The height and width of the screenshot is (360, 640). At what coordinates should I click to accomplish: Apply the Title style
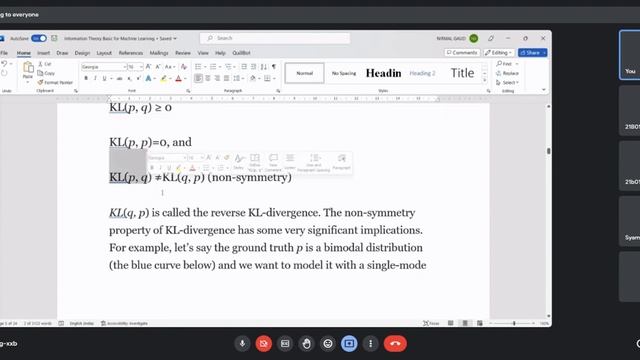pos(462,73)
